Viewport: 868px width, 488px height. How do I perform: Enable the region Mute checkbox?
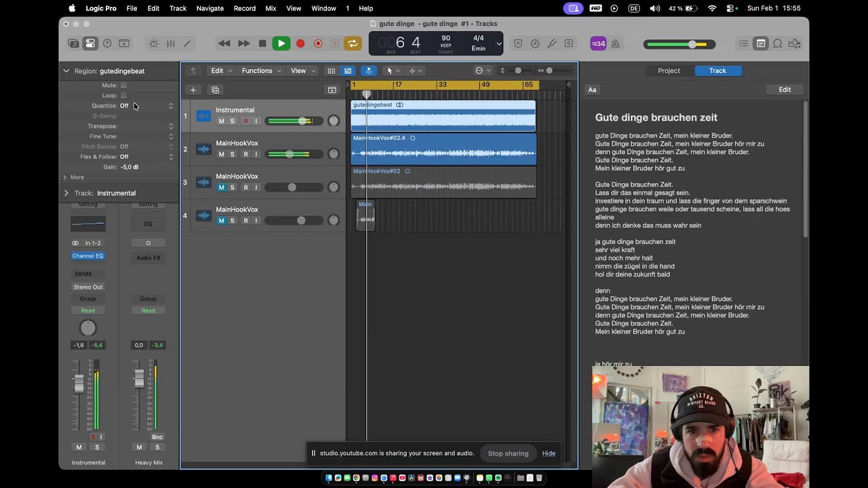click(x=123, y=85)
